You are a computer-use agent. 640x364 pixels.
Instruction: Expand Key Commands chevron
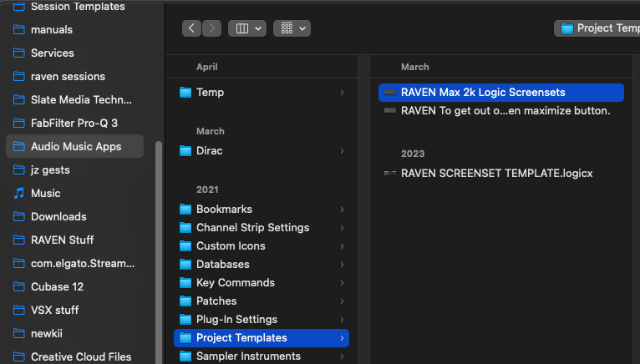click(x=342, y=283)
